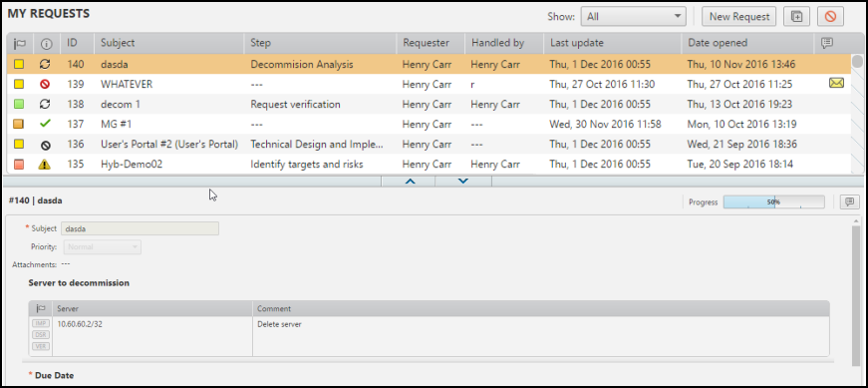The height and width of the screenshot is (388, 868).
Task: Click the yellow priority flag of WHATEVER request
Action: [x=19, y=84]
